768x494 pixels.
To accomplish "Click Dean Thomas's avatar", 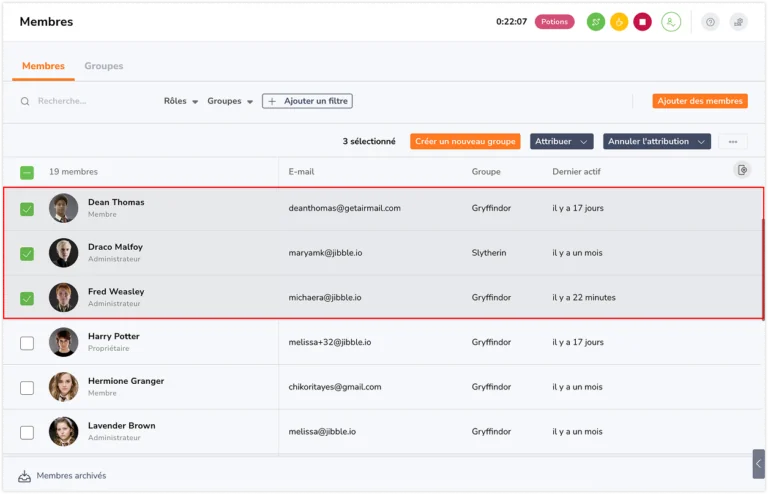I will click(x=63, y=208).
